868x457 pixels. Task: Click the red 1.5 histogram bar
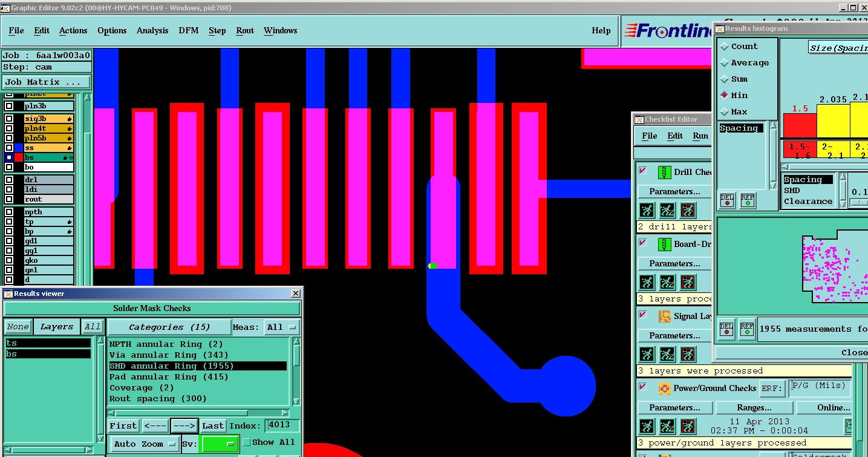click(x=800, y=126)
